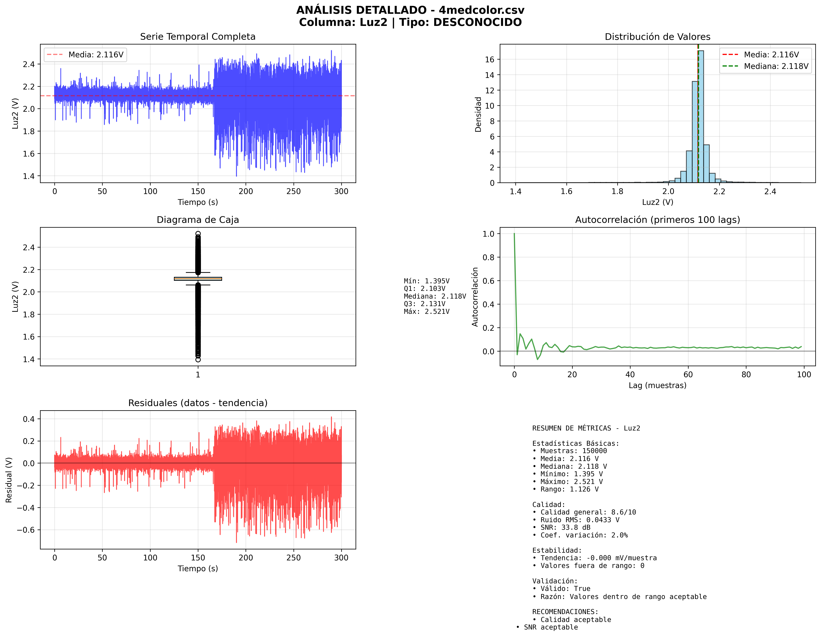Click the 'Residuales (datos - tendencia)' title
Screen dimensions: 821x644
[x=197, y=403]
